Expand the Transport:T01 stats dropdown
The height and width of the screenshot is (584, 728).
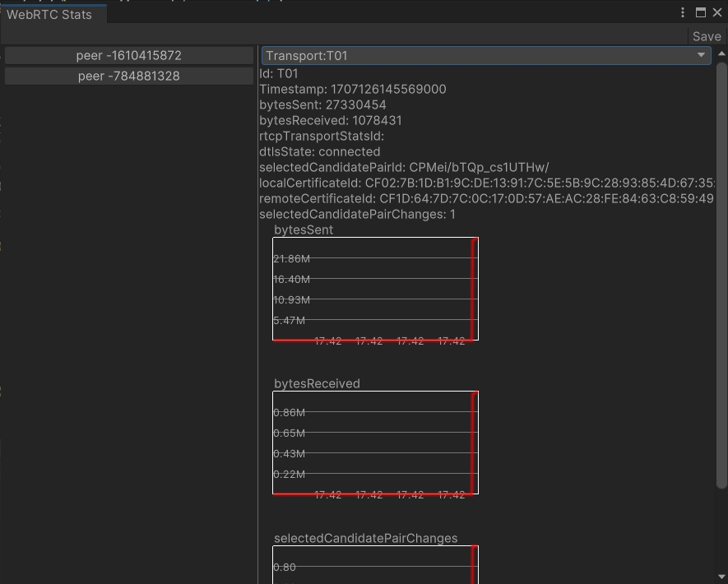coord(486,55)
